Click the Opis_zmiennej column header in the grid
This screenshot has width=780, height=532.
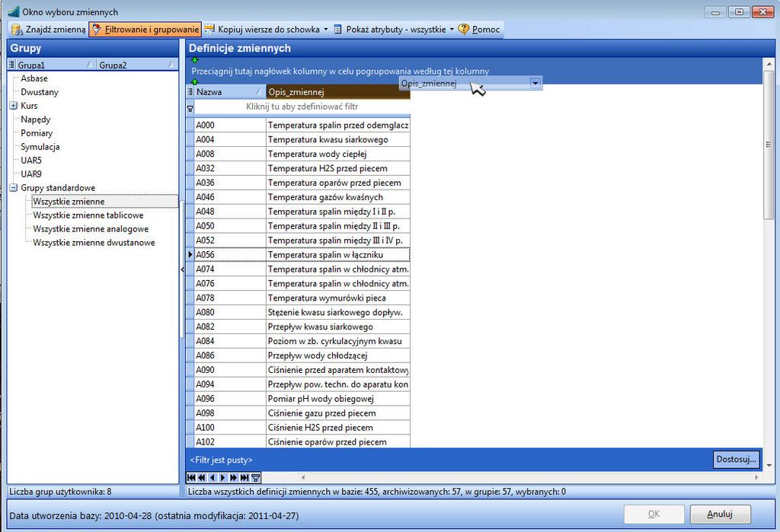point(338,92)
